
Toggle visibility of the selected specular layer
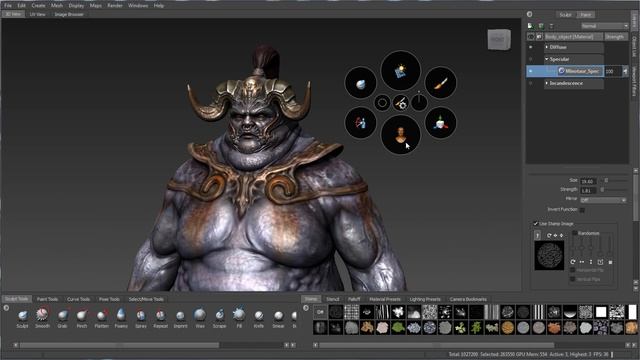[x=531, y=71]
